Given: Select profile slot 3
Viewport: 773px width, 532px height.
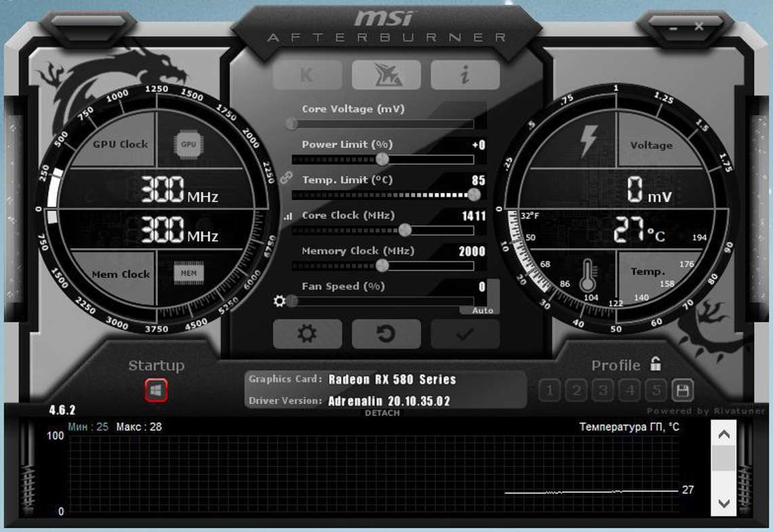Looking at the screenshot, I should click(603, 390).
